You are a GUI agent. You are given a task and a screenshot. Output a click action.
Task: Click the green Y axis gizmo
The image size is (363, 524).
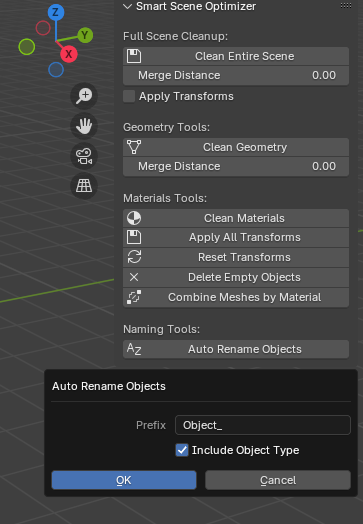(85, 35)
